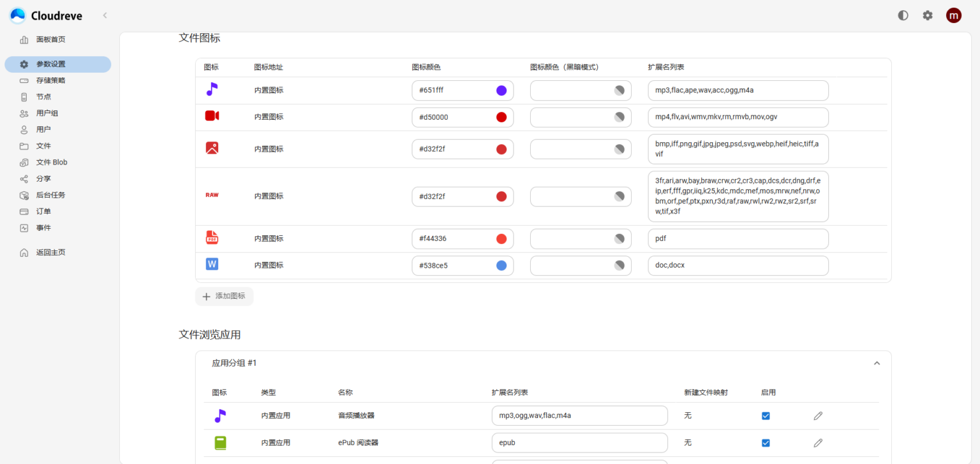Disable the 音频播放器 app checkbox
This screenshot has width=980, height=464.
[x=766, y=416]
